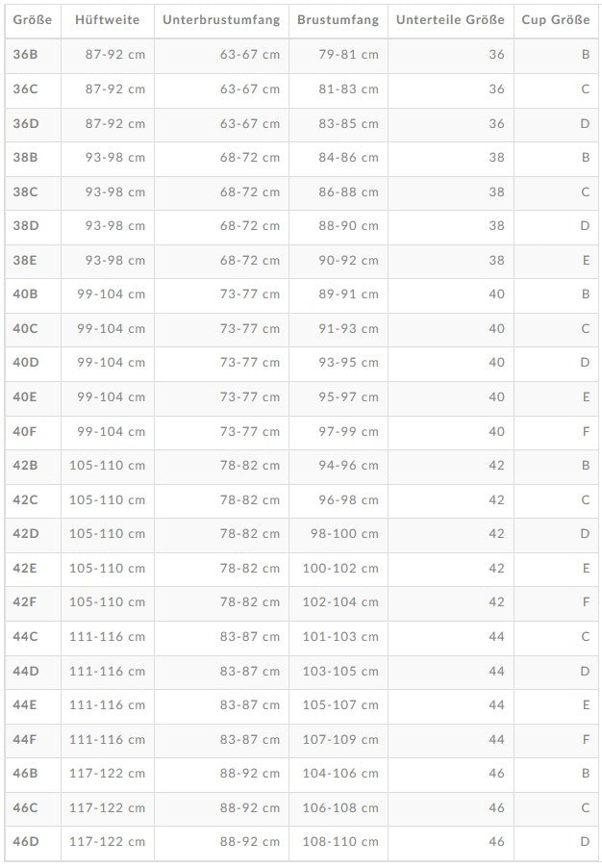602x868 pixels.
Task: Click the Brustumfang column header
Action: pyautogui.click(x=339, y=19)
